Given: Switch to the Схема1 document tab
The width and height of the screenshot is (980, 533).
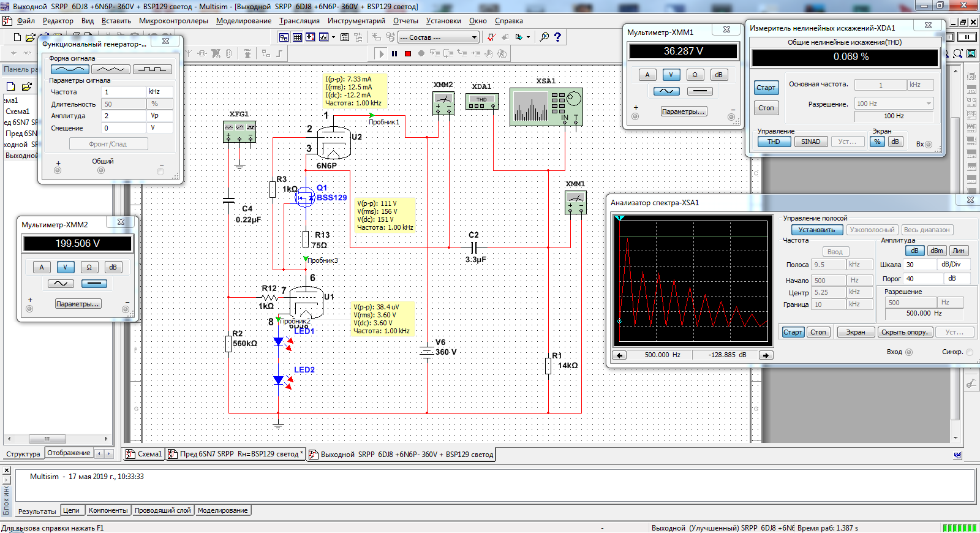Looking at the screenshot, I should [x=145, y=454].
